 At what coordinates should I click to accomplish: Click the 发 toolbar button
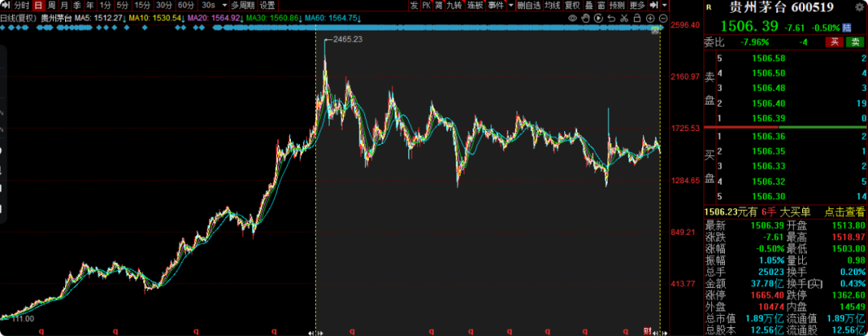(414, 6)
